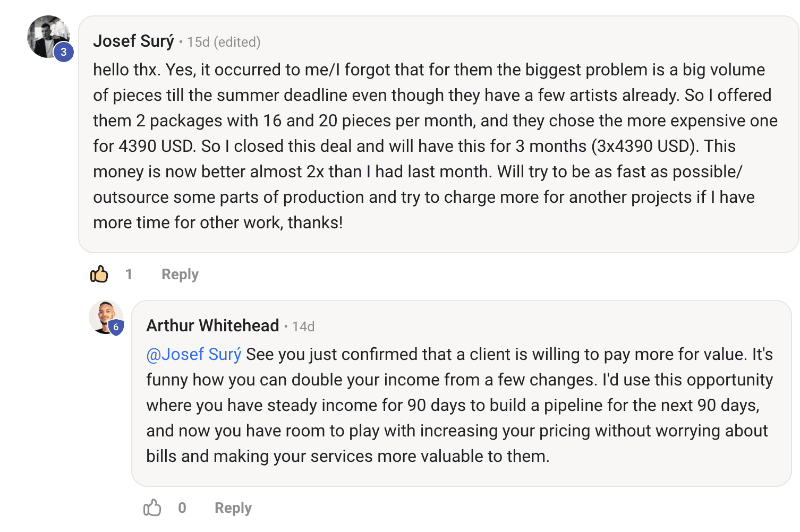
Task: Click "hello thx." at the start of Josef's comment
Action: click(x=127, y=70)
